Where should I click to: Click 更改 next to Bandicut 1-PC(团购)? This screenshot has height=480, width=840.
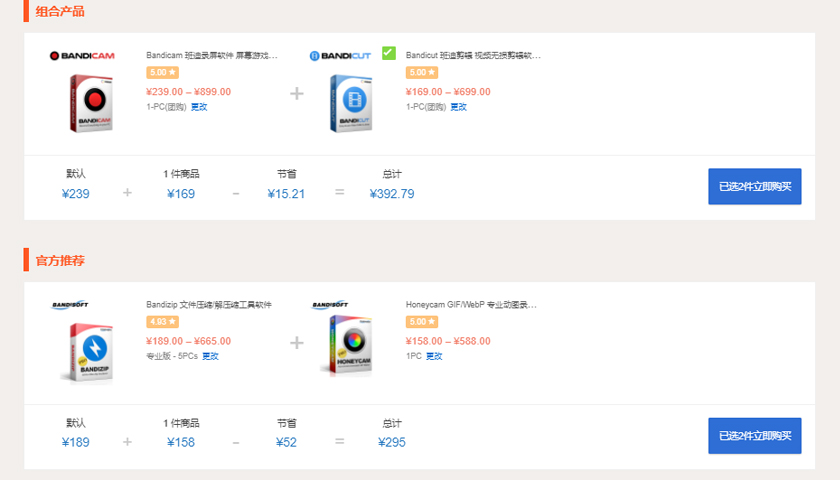(x=458, y=107)
